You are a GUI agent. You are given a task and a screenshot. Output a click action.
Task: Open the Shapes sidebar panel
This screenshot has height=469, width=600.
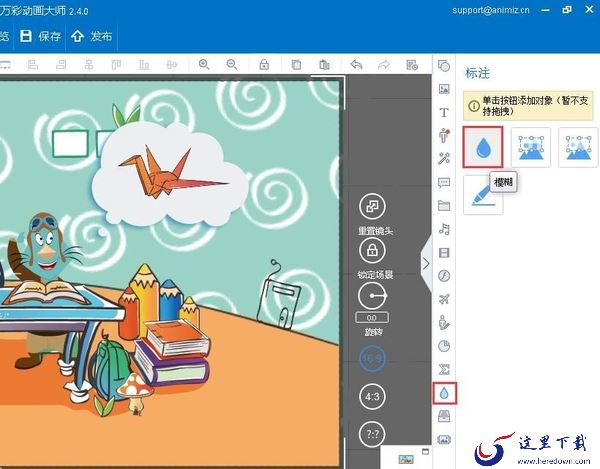pos(444,66)
